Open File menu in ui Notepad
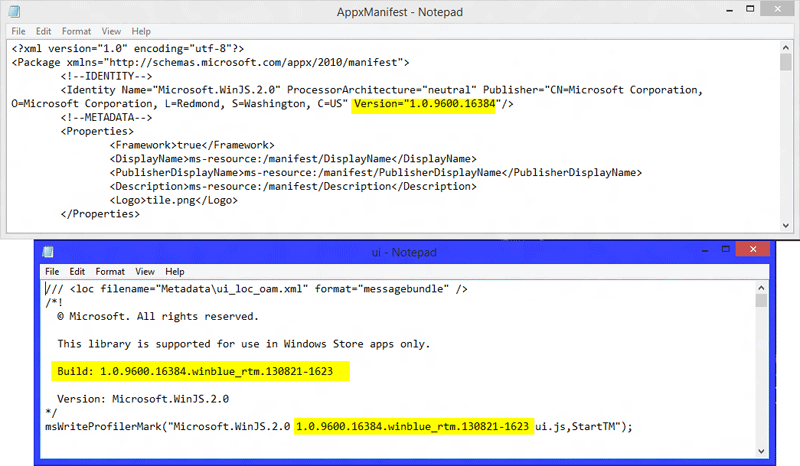This screenshot has width=800, height=466. tap(52, 272)
